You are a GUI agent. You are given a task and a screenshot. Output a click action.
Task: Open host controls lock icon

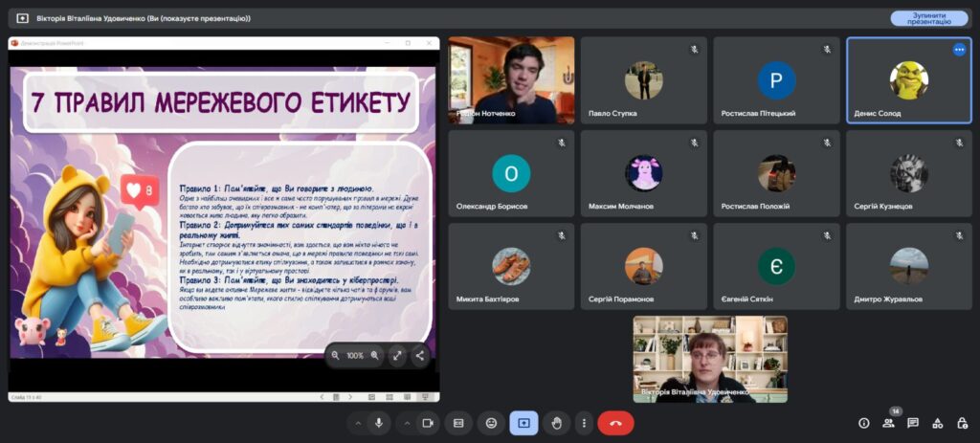point(961,422)
